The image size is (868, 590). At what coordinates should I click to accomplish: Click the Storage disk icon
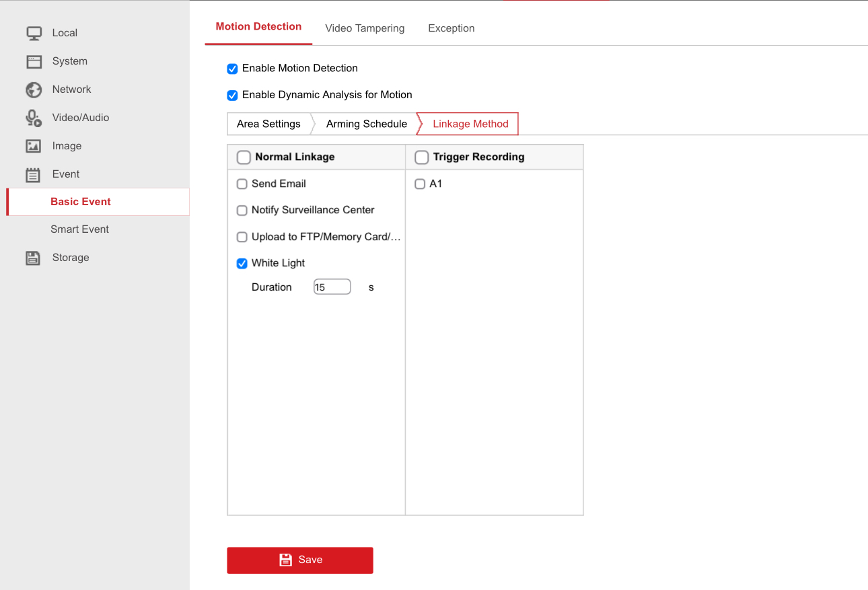(33, 258)
